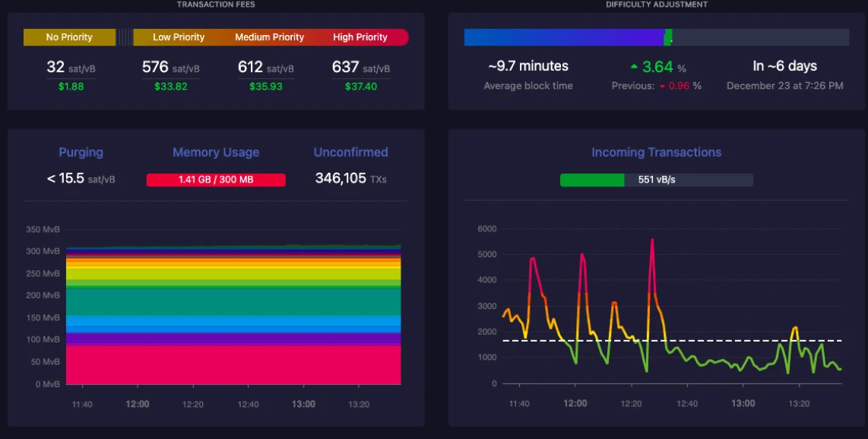868x439 pixels.
Task: Open the Memory Usage heading link
Action: [216, 152]
